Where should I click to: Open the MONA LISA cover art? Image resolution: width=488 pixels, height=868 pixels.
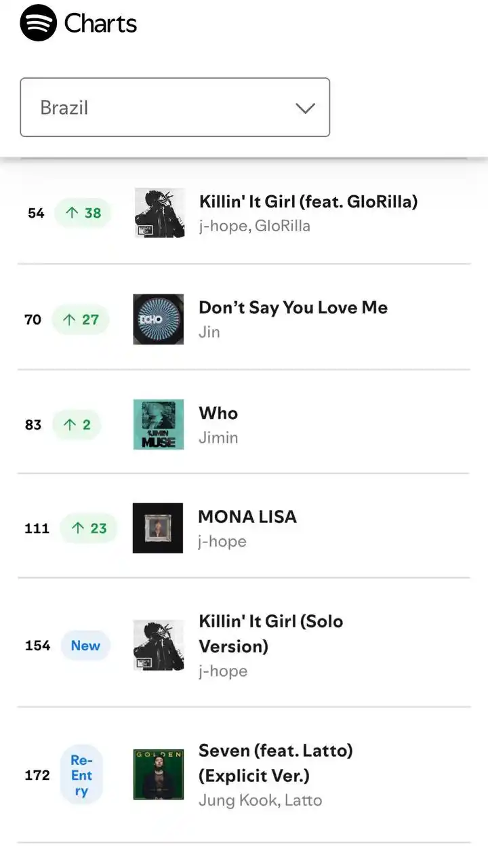pos(158,528)
